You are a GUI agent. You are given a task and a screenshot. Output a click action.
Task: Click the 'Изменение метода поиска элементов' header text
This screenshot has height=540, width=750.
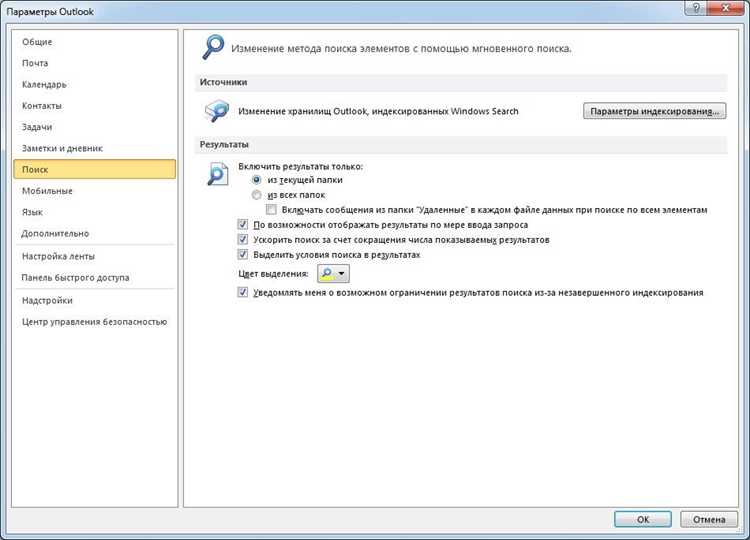(x=401, y=48)
